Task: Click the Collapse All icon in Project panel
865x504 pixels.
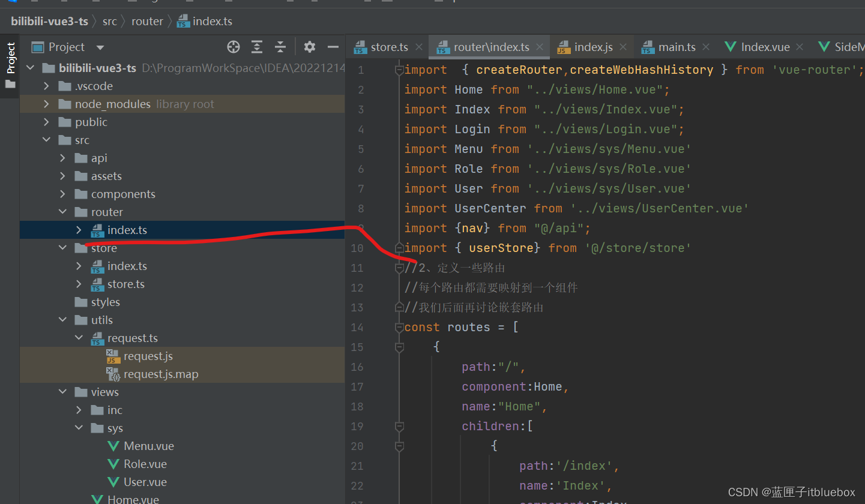Action: (280, 47)
